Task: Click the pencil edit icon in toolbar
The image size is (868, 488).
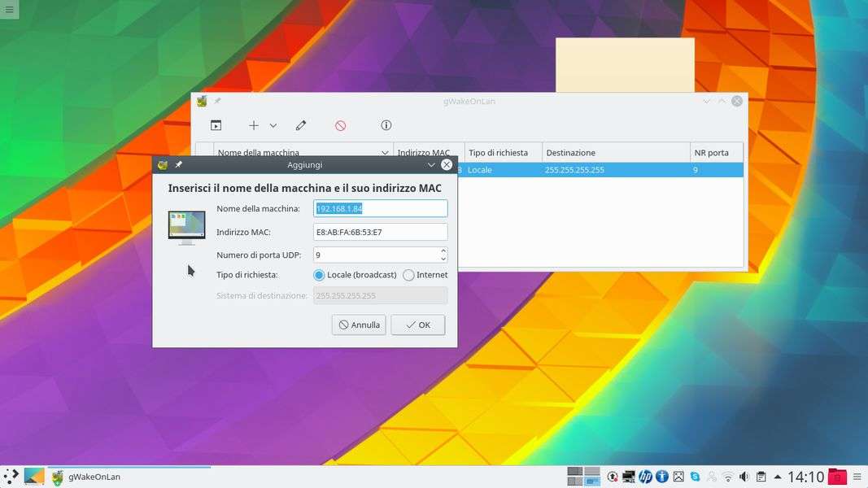Action: [301, 125]
